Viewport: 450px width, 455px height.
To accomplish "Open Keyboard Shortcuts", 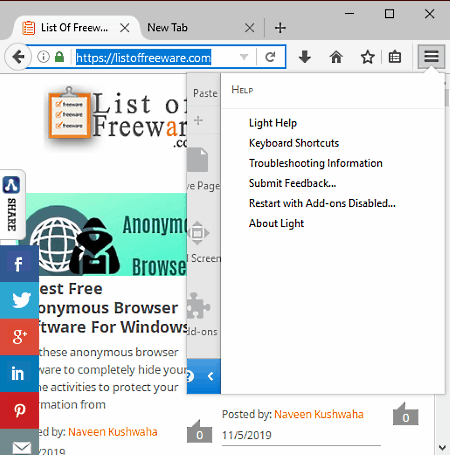I will click(x=294, y=143).
